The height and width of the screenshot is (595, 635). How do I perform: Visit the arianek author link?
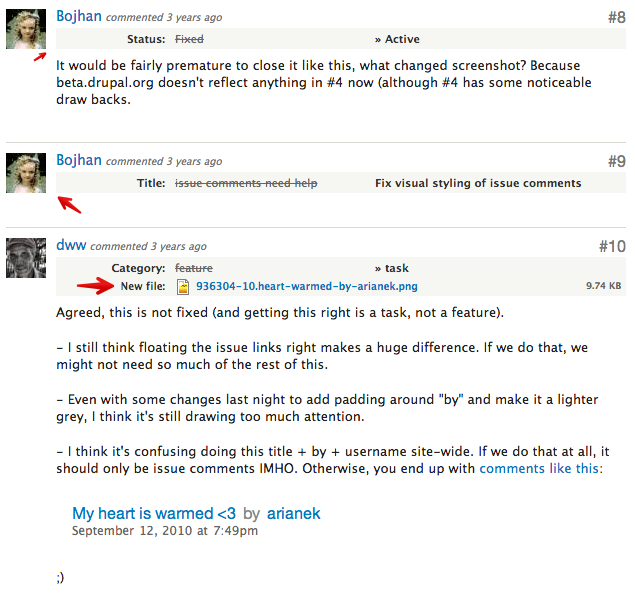pyautogui.click(x=293, y=513)
